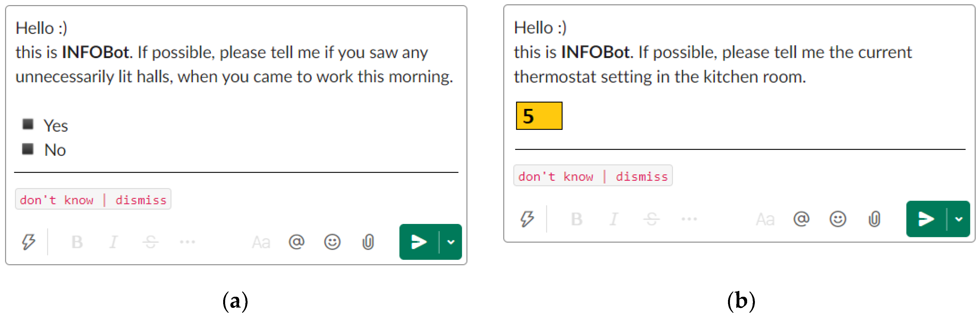Show more formatting options in panel (b)
The height and width of the screenshot is (320, 980).
689,219
